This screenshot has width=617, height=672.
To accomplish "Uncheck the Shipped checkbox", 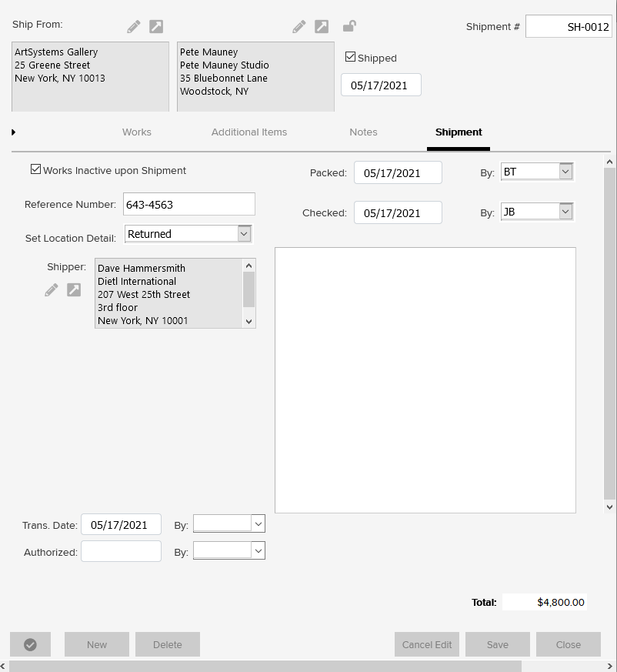I will pyautogui.click(x=351, y=57).
